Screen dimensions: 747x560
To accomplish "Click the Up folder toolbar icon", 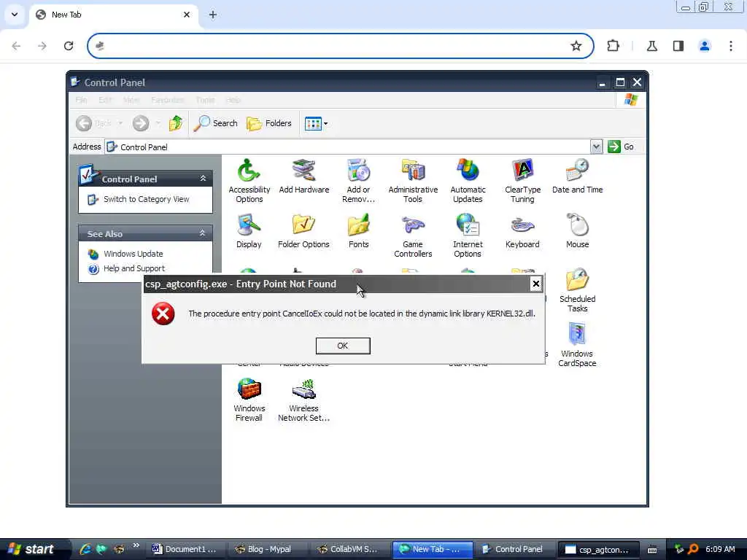I will coord(175,123).
